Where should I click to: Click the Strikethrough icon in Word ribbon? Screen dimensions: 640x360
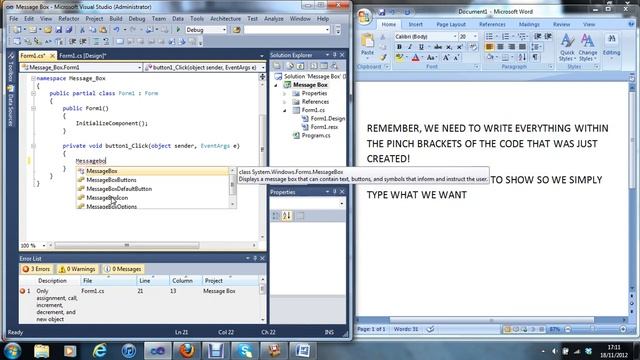[x=438, y=47]
